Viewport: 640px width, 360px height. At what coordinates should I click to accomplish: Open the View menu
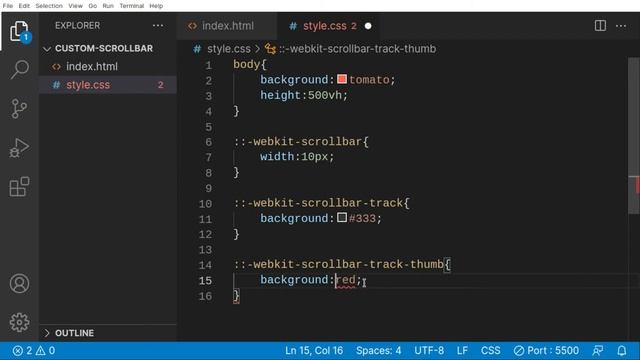pyautogui.click(x=76, y=6)
